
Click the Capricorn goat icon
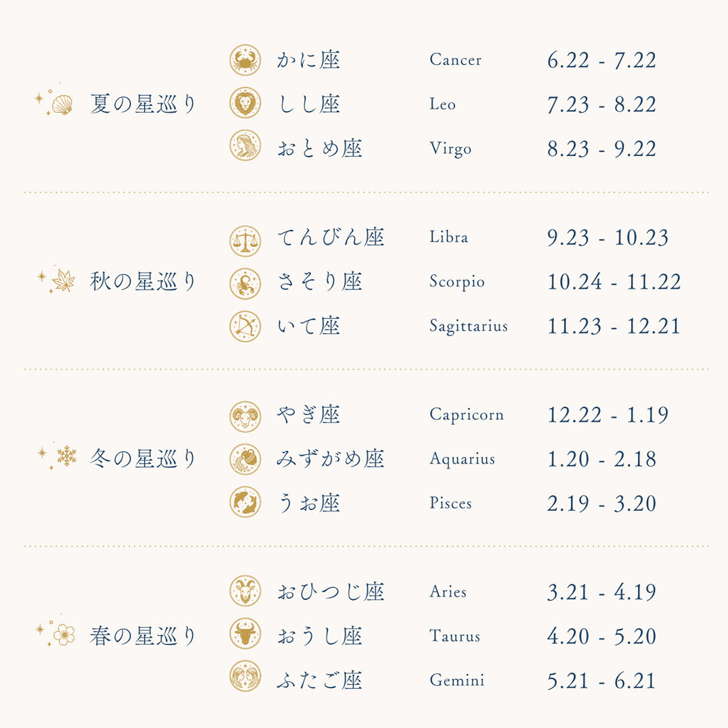point(245,417)
